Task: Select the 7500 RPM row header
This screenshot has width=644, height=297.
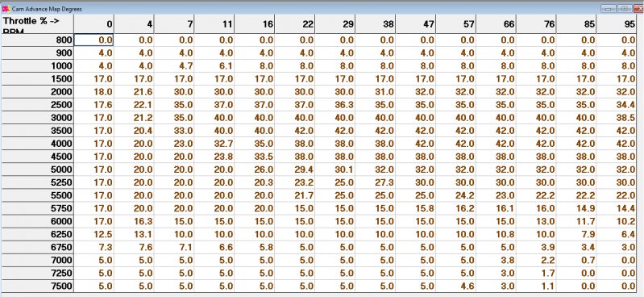Action: click(37, 287)
